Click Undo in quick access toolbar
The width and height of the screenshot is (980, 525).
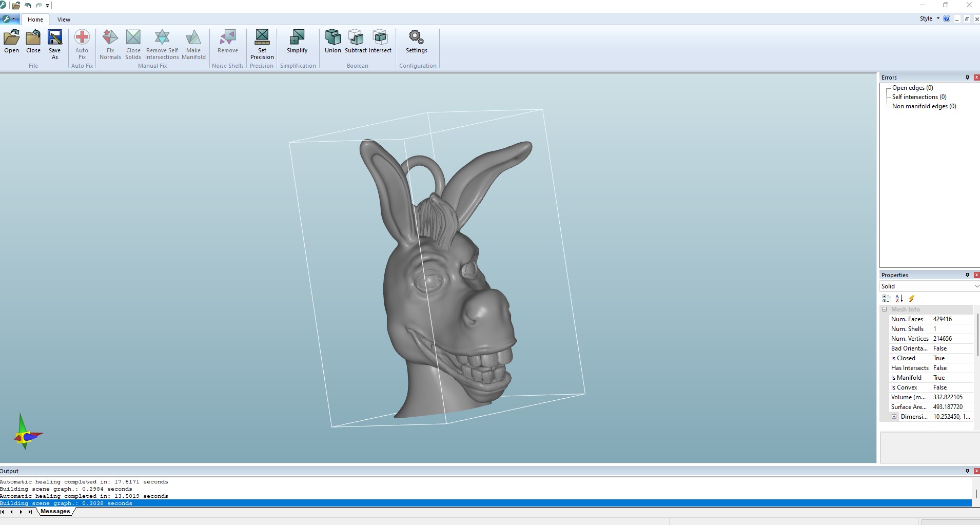point(28,5)
